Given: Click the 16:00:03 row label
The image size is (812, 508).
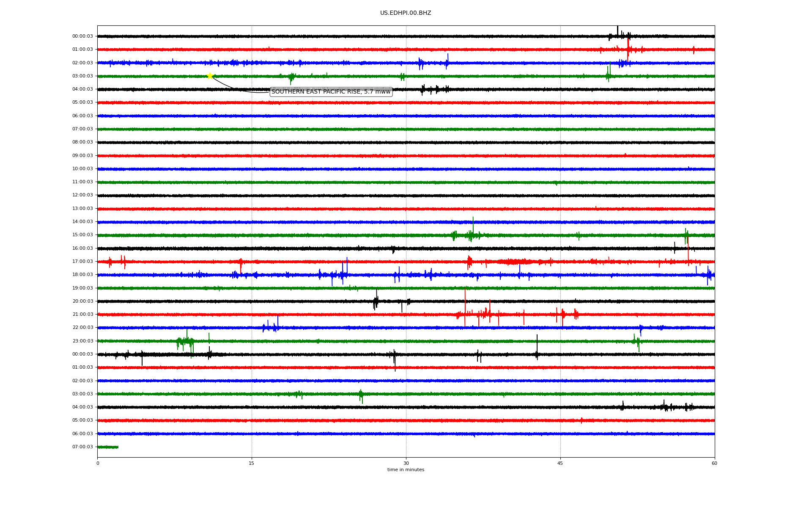Looking at the screenshot, I should [x=82, y=248].
